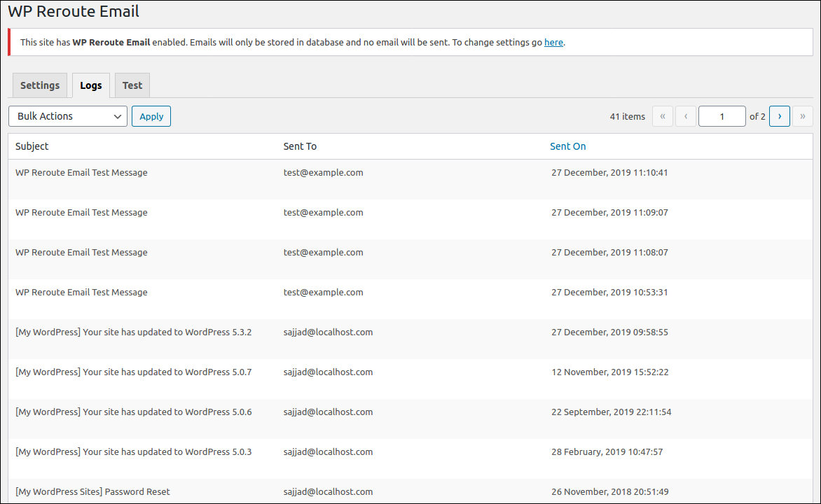
Task: Click sajjad@localhost.com in the 5.3.2 row
Action: pyautogui.click(x=329, y=332)
